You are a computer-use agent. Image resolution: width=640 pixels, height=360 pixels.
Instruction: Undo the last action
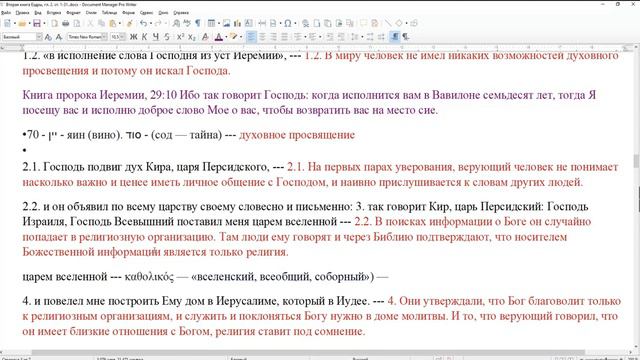(143, 23)
